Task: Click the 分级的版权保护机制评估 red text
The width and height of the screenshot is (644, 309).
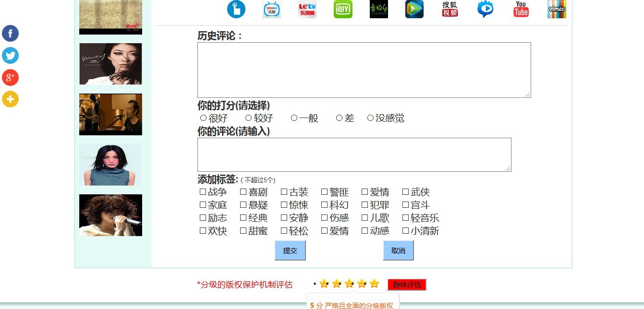Action: click(x=246, y=285)
